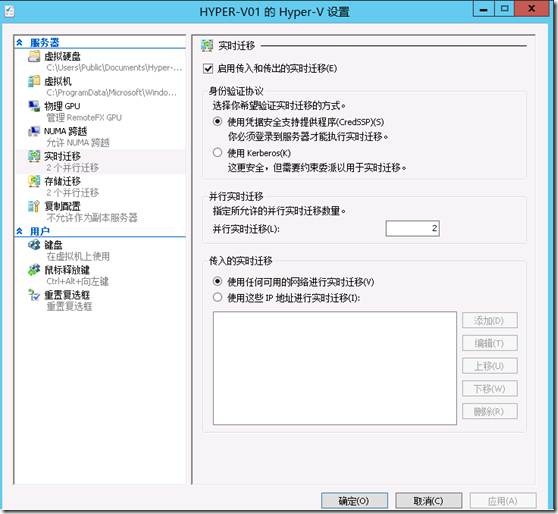Click the 物理 GPU icon
Image resolution: width=558 pixels, height=514 pixels.
tap(34, 106)
